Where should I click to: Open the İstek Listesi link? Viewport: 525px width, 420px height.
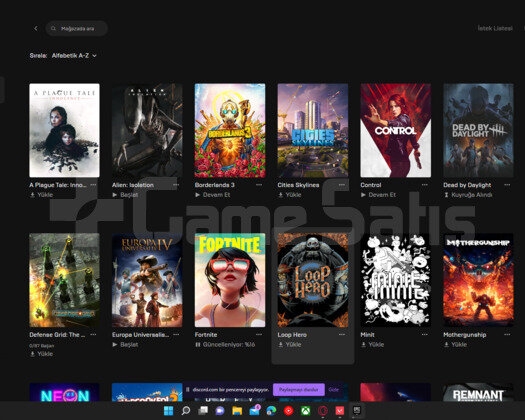[495, 28]
